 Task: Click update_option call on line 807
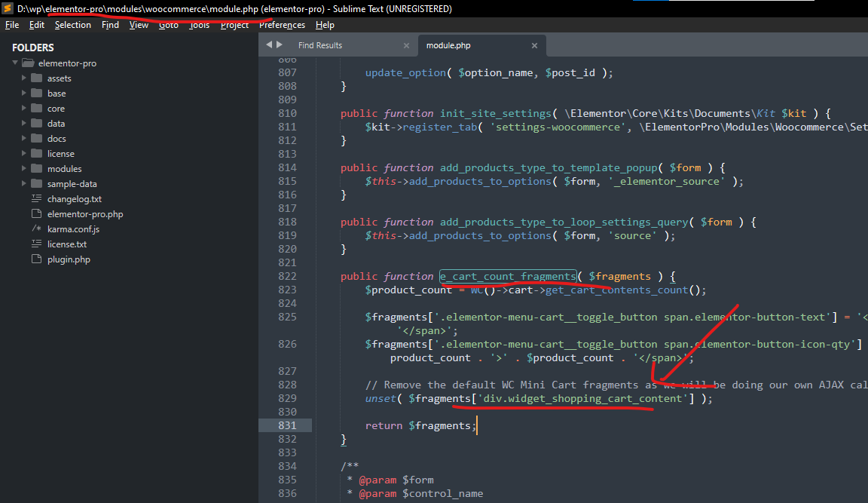click(405, 72)
